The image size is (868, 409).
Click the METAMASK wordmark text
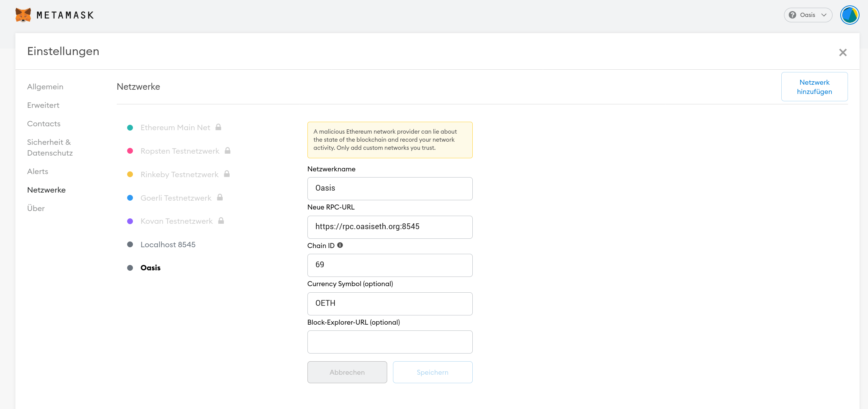click(x=65, y=15)
